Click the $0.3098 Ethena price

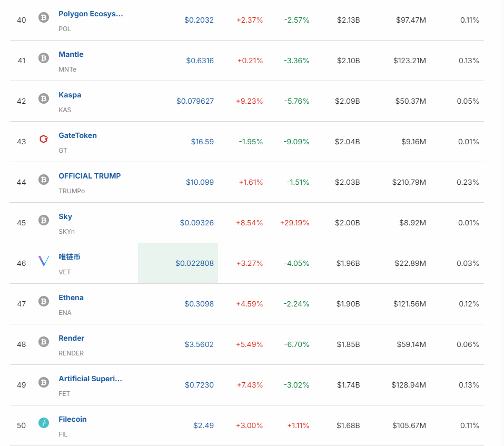[199, 304]
